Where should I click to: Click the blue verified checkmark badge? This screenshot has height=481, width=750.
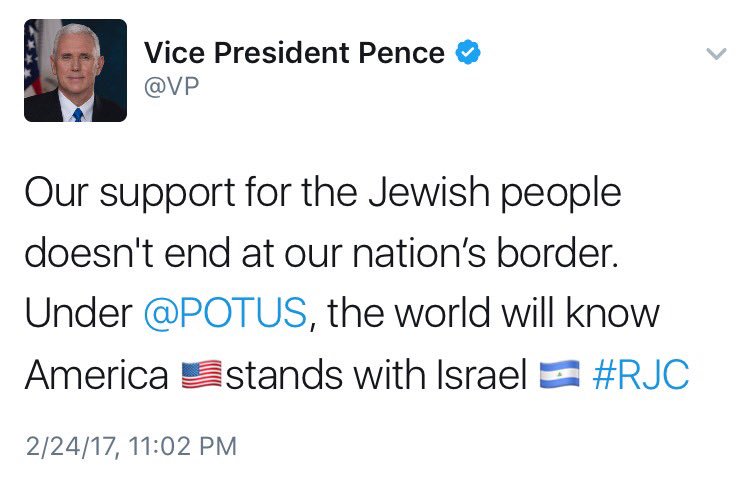click(468, 52)
